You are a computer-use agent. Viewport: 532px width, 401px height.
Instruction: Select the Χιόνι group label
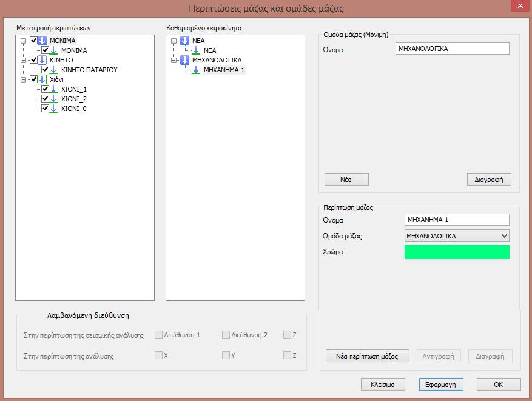[56, 79]
